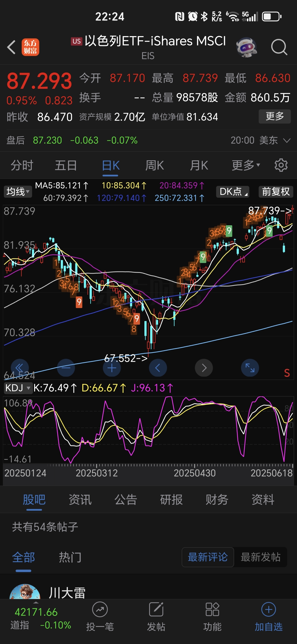Image resolution: width=297 pixels, height=644 pixels.
Task: Tap the red S marker on chart
Action: coord(287,373)
